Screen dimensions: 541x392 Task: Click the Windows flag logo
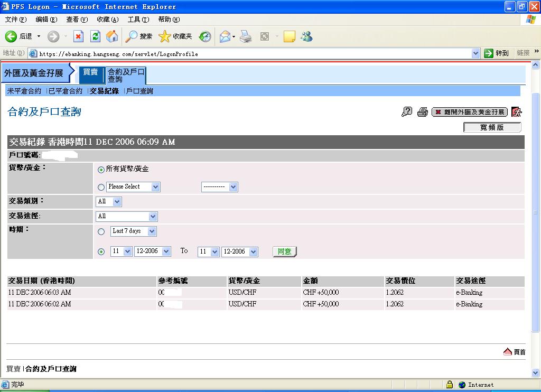(x=530, y=20)
